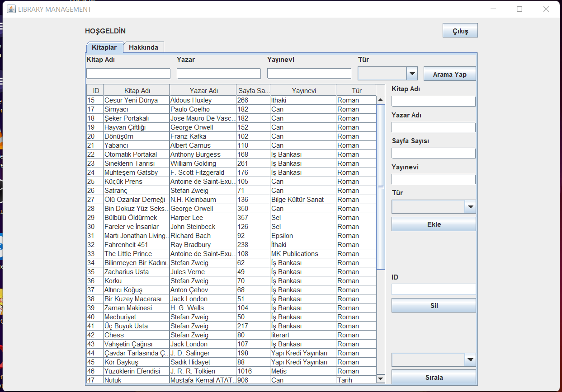Click the Yayınevi search field

point(309,73)
